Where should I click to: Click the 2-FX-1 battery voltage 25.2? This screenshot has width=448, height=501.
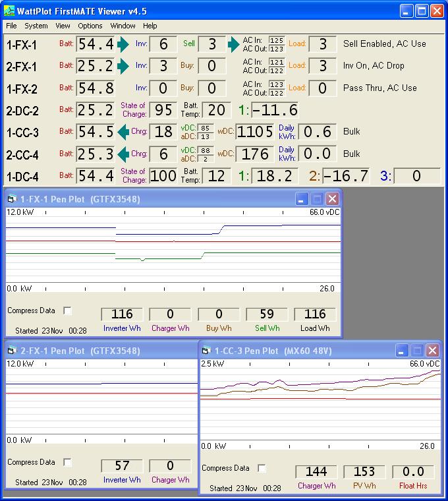coord(95,66)
